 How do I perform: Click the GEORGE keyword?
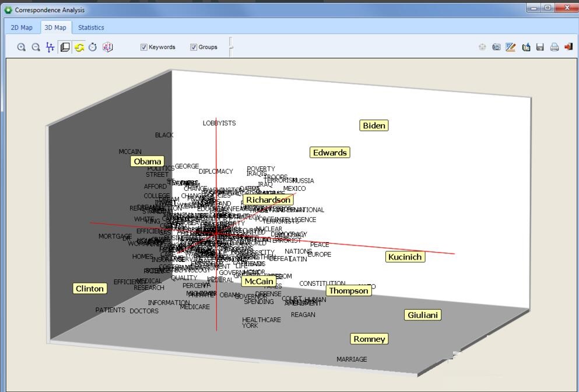tap(187, 166)
